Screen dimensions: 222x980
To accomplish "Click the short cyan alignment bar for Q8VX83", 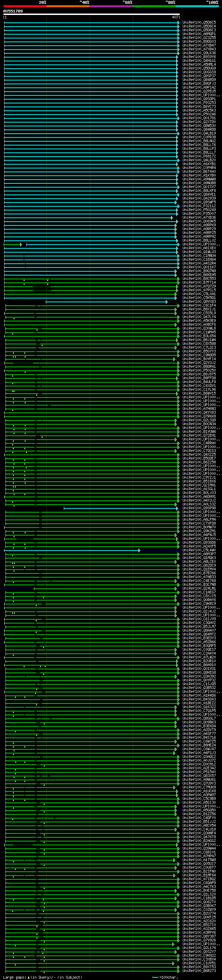I will coord(106,302).
